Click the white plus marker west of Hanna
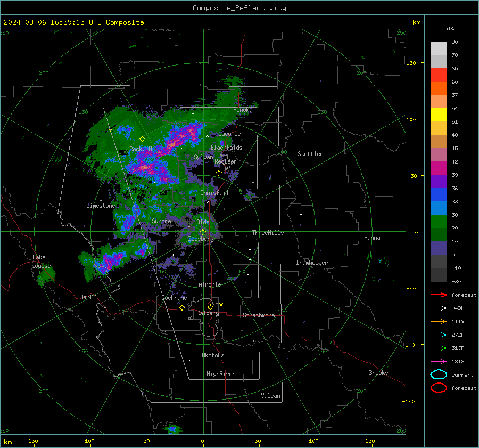The image size is (479, 448). coord(301,214)
